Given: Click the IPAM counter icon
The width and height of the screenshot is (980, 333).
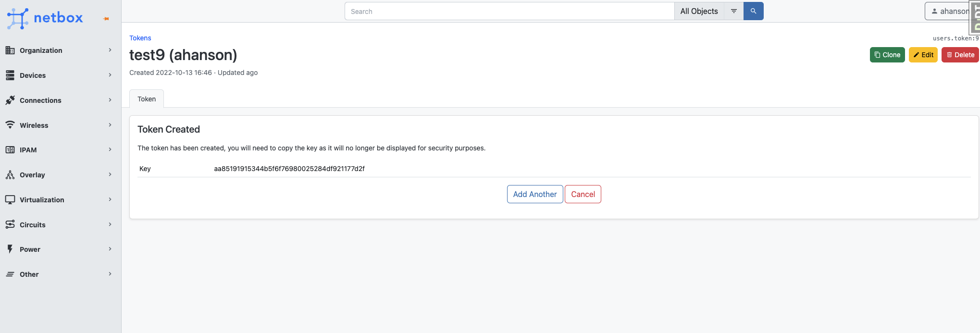Looking at the screenshot, I should [x=10, y=149].
